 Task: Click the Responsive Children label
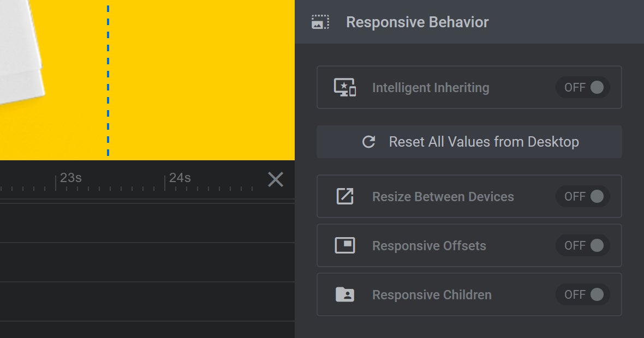pos(432,295)
